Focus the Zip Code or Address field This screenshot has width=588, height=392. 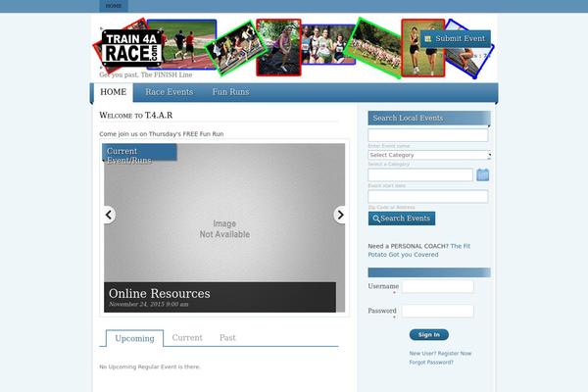coord(428,197)
